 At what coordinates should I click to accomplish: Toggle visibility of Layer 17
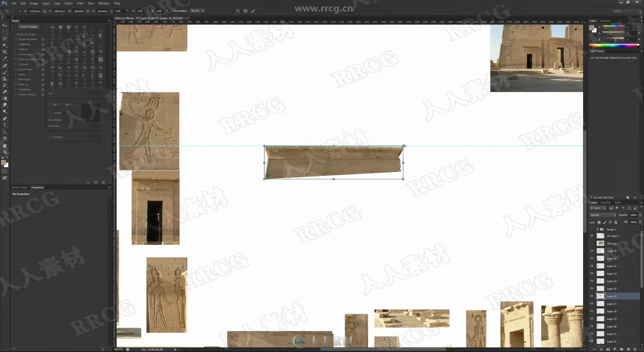point(591,304)
